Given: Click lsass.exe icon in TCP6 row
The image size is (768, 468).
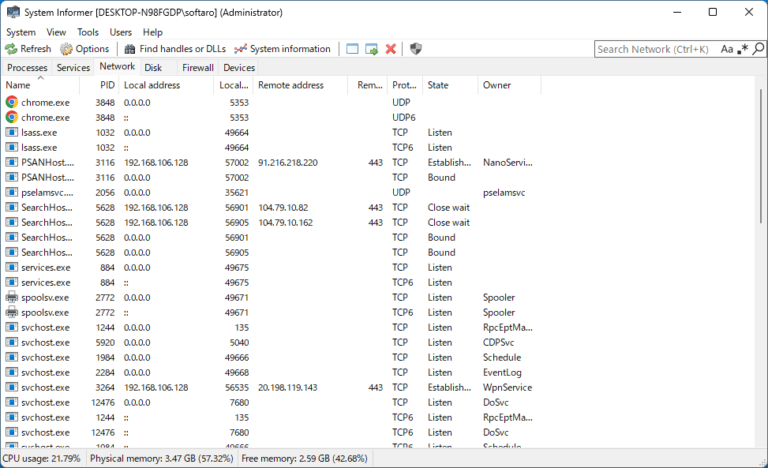Looking at the screenshot, I should pos(12,147).
